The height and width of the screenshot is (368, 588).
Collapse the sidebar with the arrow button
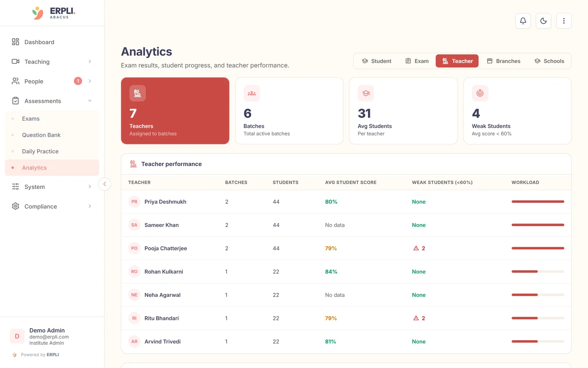coord(105,184)
